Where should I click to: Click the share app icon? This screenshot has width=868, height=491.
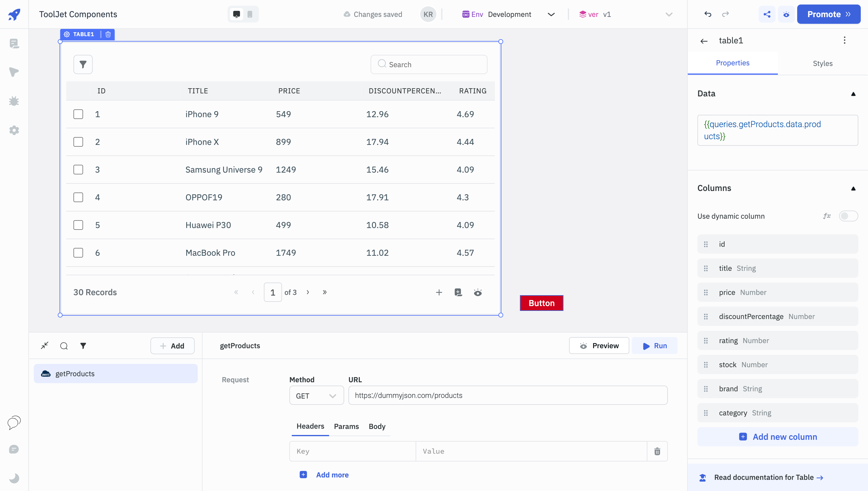(767, 14)
